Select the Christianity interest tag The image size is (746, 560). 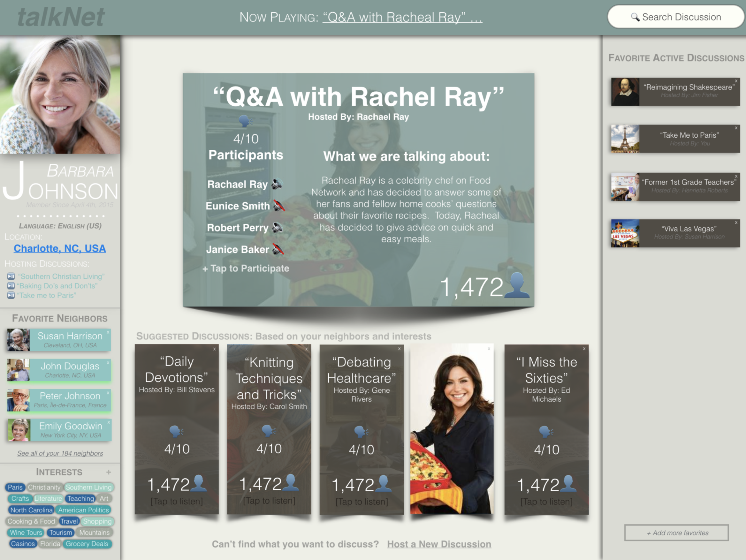44,487
